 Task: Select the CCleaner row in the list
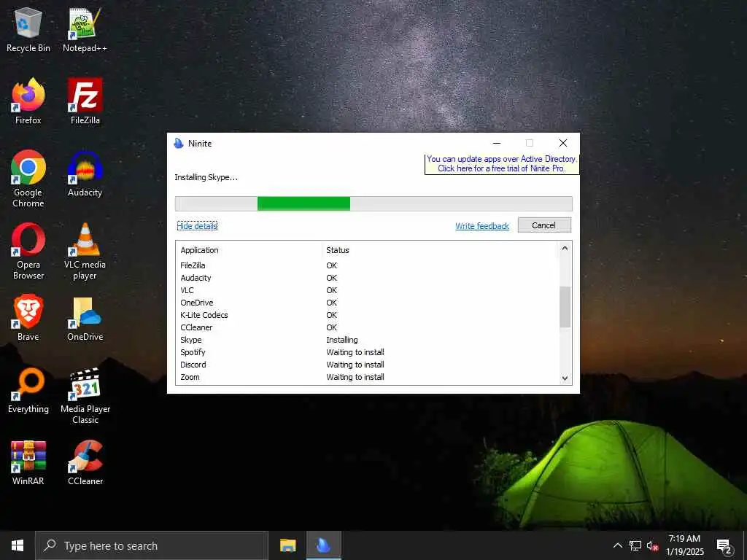[x=367, y=327]
